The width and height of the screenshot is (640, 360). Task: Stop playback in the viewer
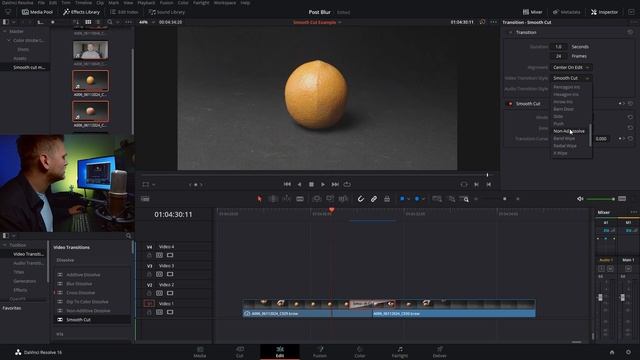(311, 184)
